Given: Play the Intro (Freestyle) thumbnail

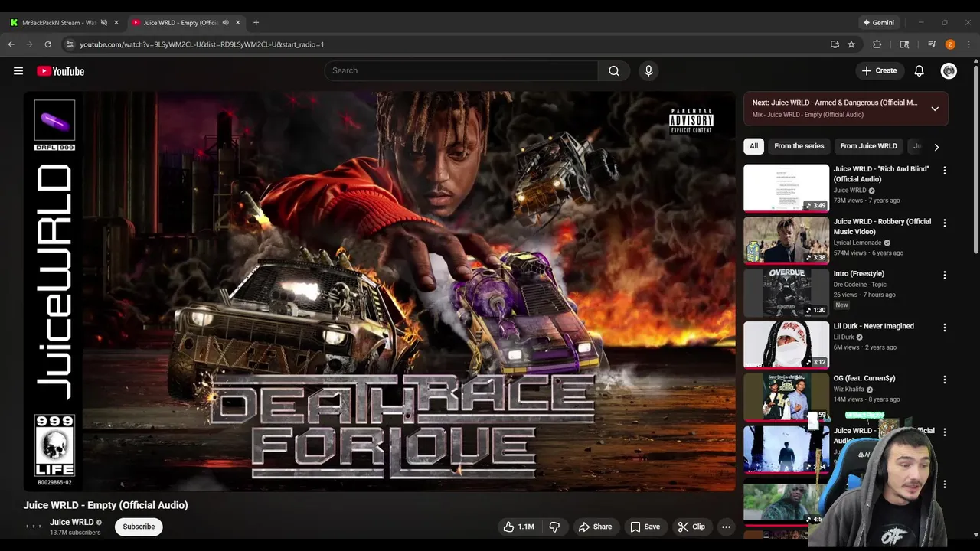Looking at the screenshot, I should pyautogui.click(x=786, y=292).
